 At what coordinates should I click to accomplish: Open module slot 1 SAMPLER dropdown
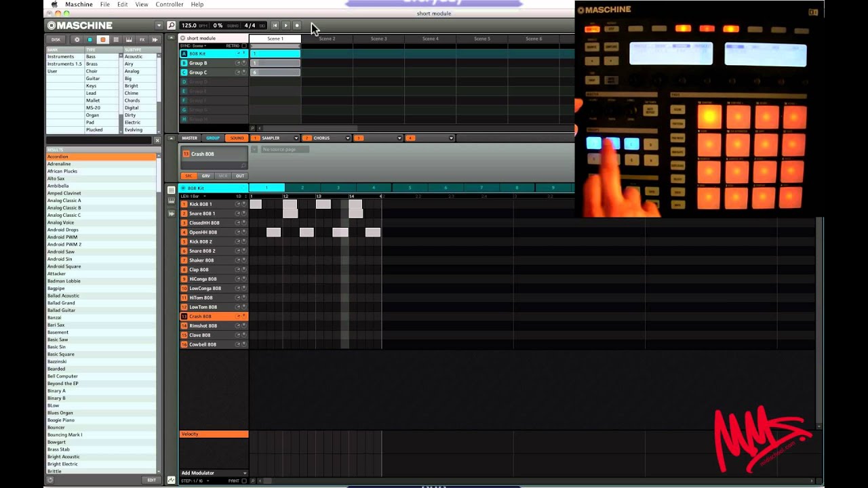click(296, 138)
